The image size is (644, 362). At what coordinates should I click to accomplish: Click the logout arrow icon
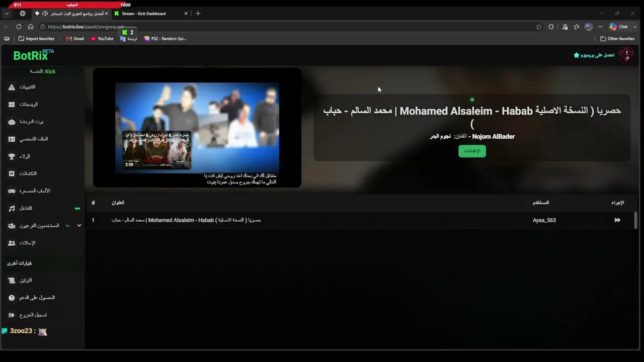coord(12,315)
